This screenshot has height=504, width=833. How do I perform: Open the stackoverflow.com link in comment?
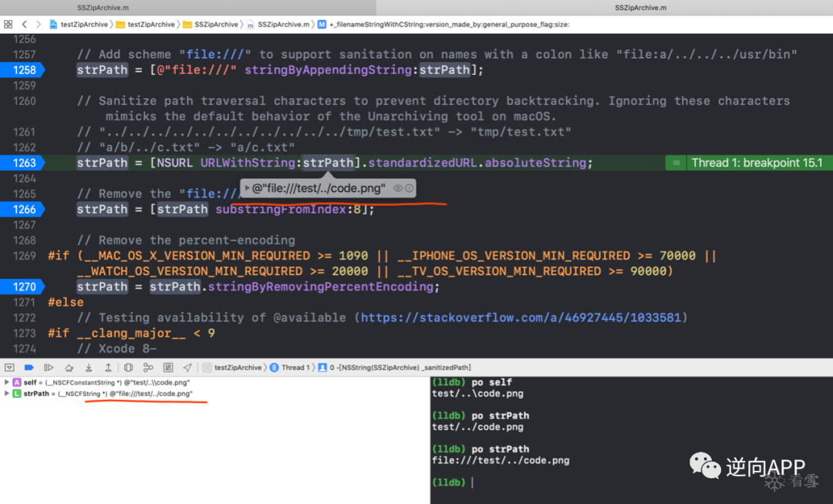(521, 318)
